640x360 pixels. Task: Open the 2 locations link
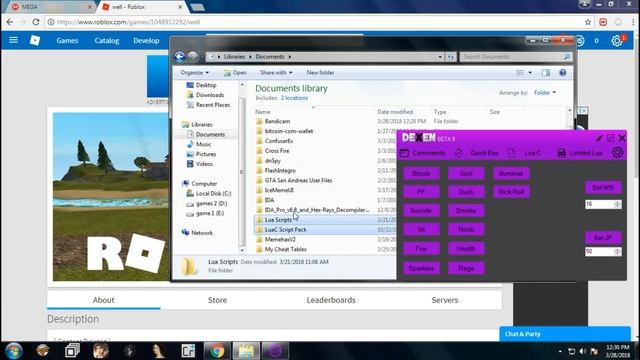point(294,98)
